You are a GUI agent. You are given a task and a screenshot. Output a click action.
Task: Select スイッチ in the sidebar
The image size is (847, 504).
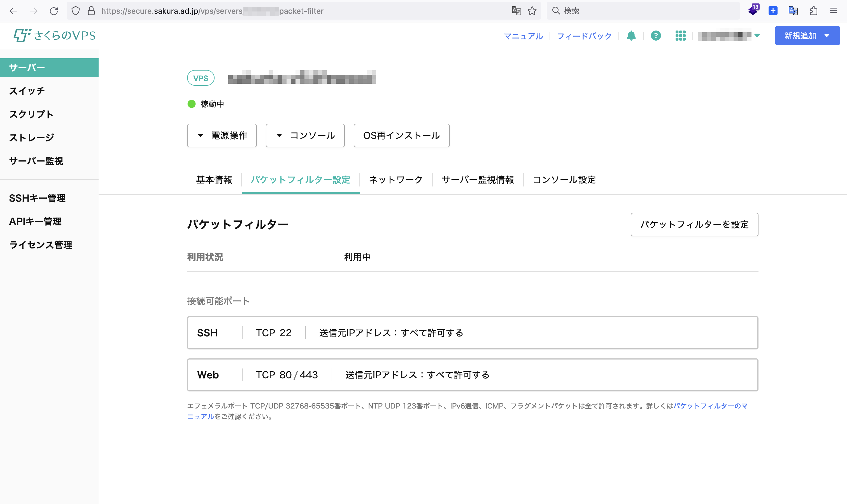coord(27,91)
